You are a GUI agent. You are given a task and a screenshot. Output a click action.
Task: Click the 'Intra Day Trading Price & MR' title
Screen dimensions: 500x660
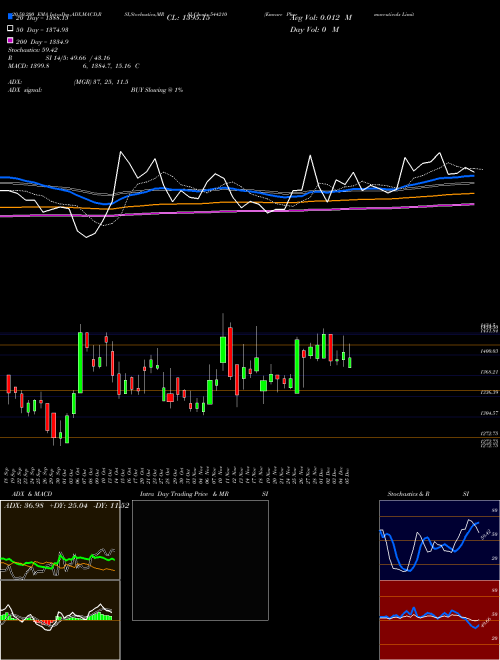(184, 494)
